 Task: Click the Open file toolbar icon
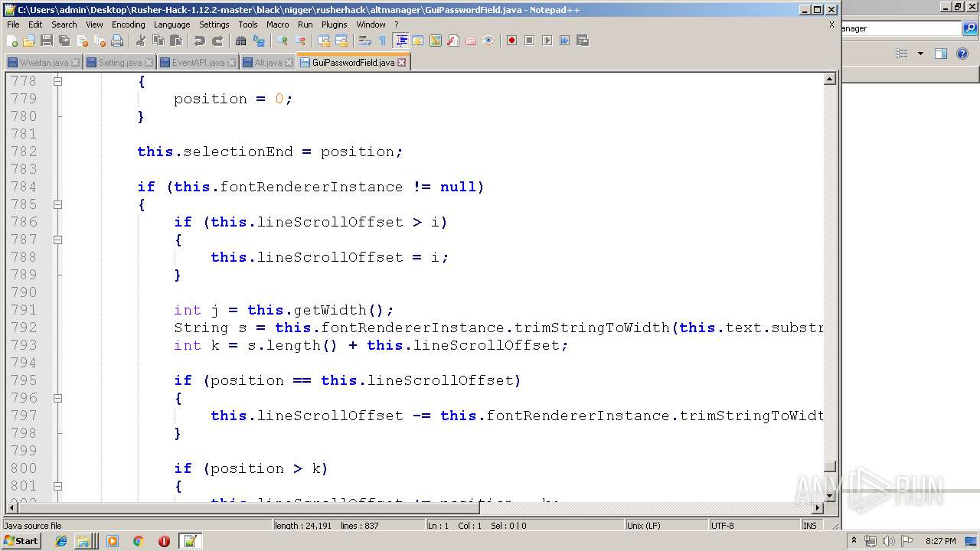[x=29, y=41]
